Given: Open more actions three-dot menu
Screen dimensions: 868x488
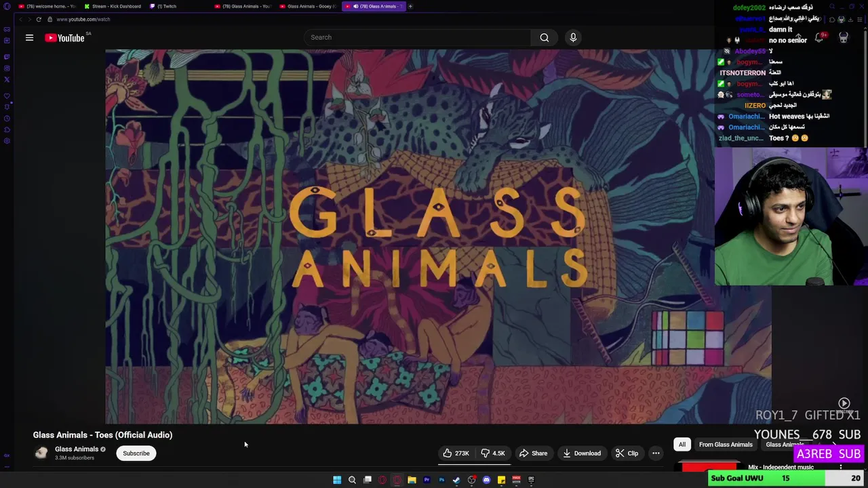Looking at the screenshot, I should point(656,453).
